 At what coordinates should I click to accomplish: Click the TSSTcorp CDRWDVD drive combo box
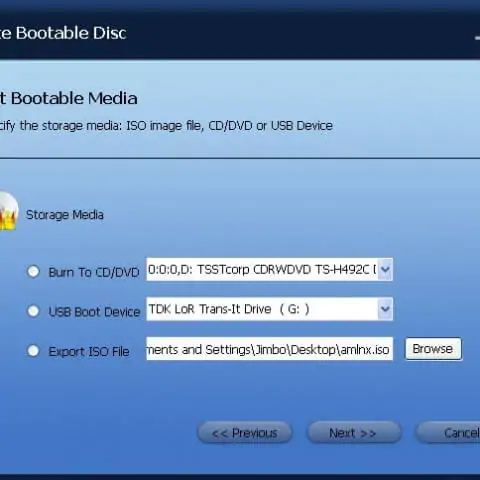pyautogui.click(x=269, y=269)
